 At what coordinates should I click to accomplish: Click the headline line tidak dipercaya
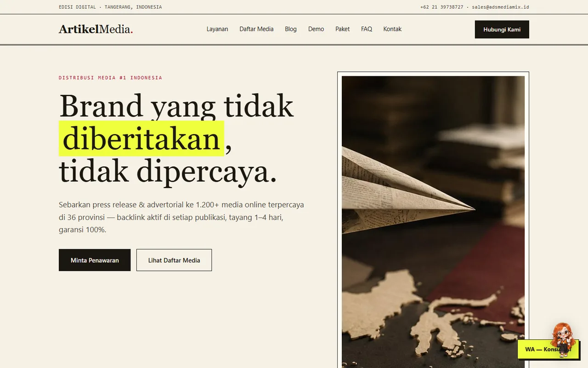(x=168, y=172)
